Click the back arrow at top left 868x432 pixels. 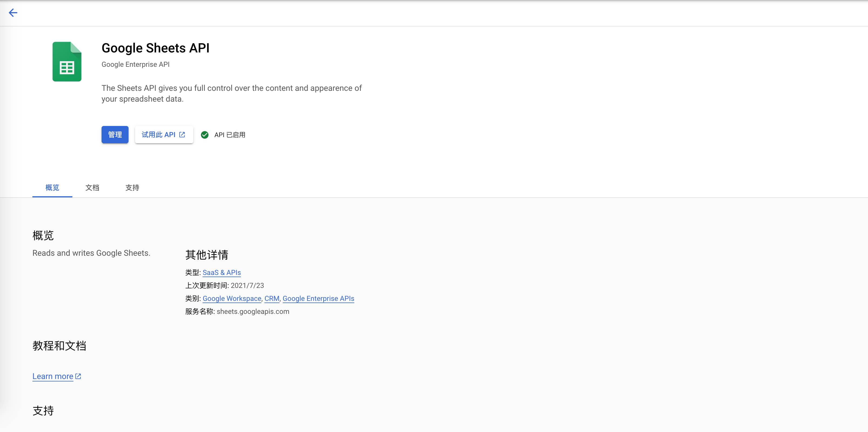13,12
